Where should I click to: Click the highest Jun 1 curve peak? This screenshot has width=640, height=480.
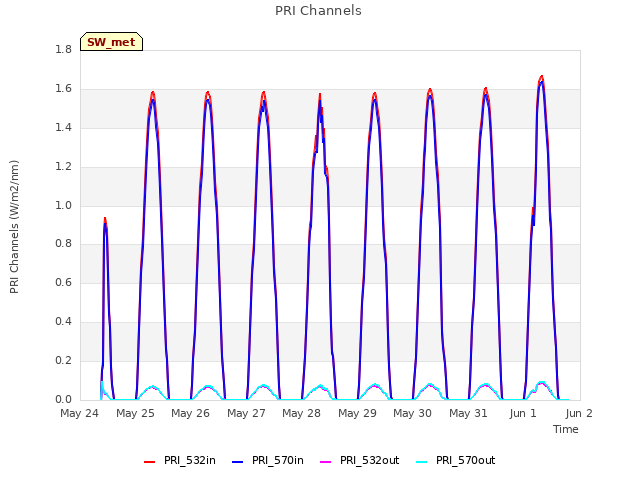(542, 78)
